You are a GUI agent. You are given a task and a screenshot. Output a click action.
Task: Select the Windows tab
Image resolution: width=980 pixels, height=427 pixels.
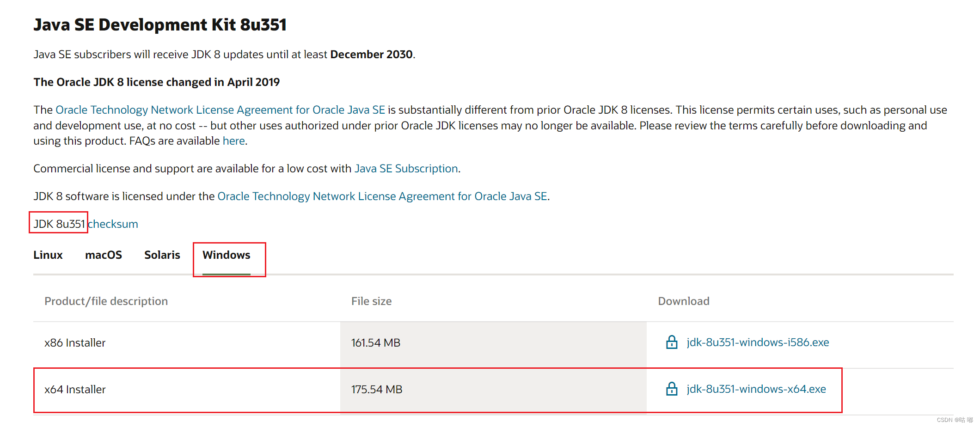click(x=227, y=255)
